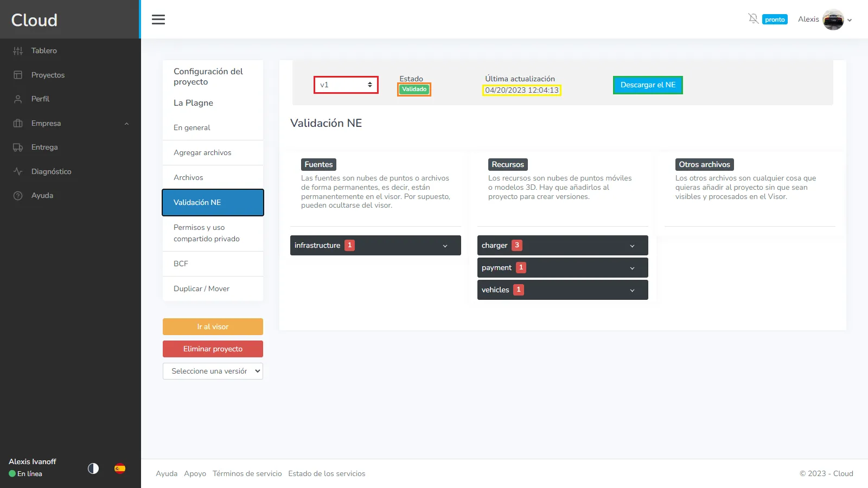Click the Alexis Ivanoff name in sidebar

point(33,461)
